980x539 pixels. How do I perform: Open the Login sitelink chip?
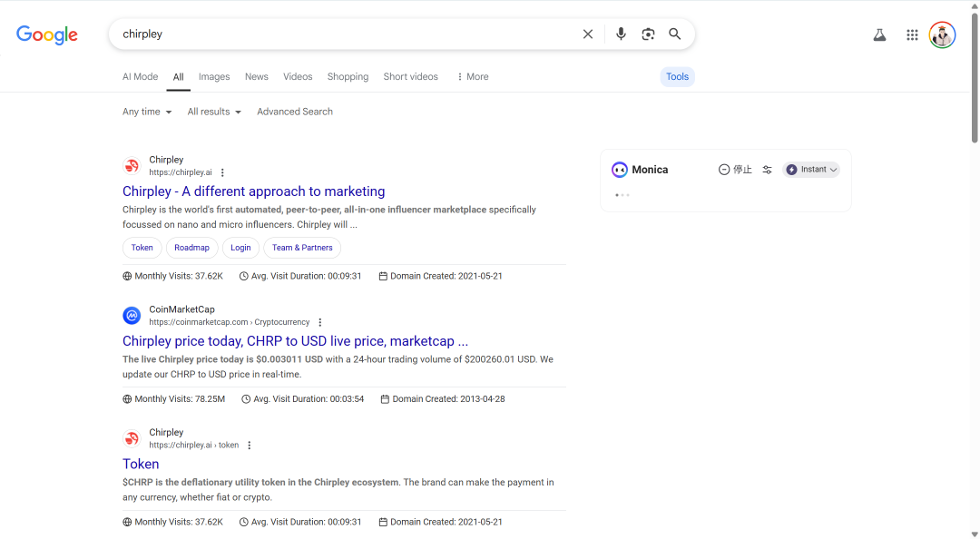point(240,248)
